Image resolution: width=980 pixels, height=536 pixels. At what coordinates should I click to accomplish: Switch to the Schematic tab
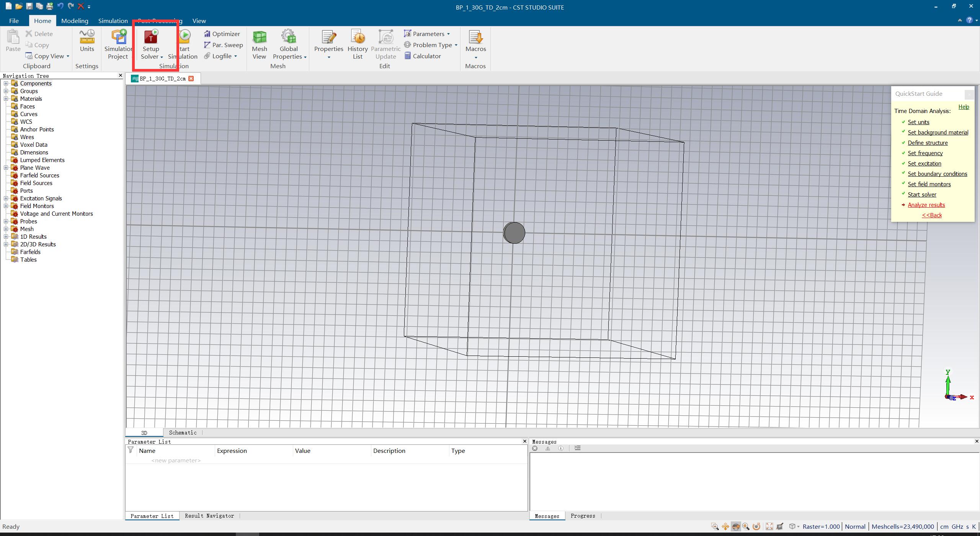[183, 433]
